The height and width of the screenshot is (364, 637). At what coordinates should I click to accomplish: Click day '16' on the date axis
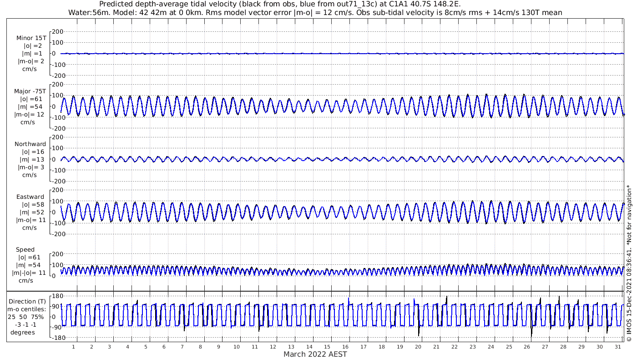tap(345, 347)
